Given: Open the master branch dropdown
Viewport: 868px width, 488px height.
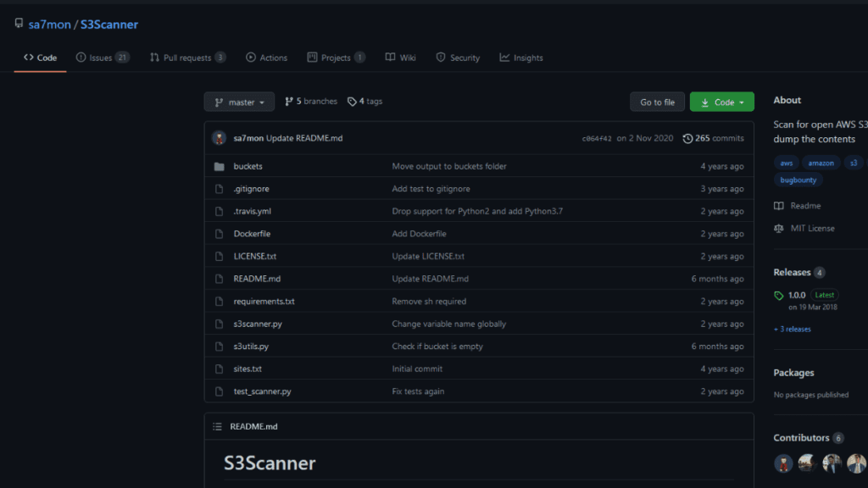Looking at the screenshot, I should 239,102.
